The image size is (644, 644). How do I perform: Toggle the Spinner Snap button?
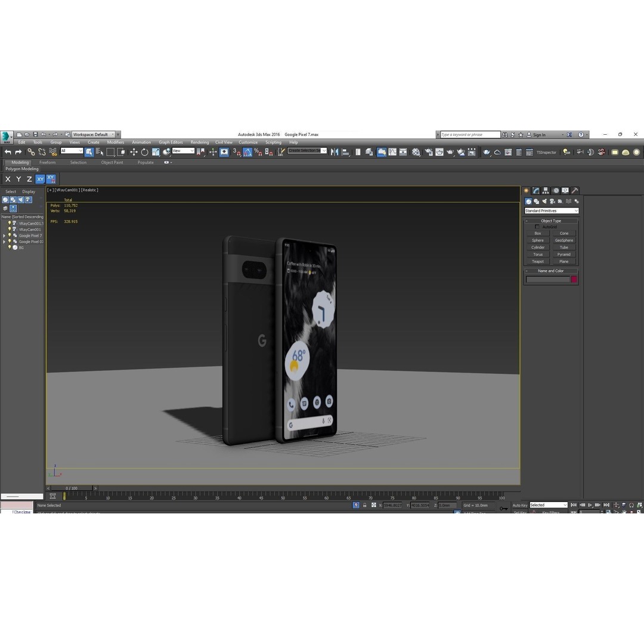click(x=269, y=152)
